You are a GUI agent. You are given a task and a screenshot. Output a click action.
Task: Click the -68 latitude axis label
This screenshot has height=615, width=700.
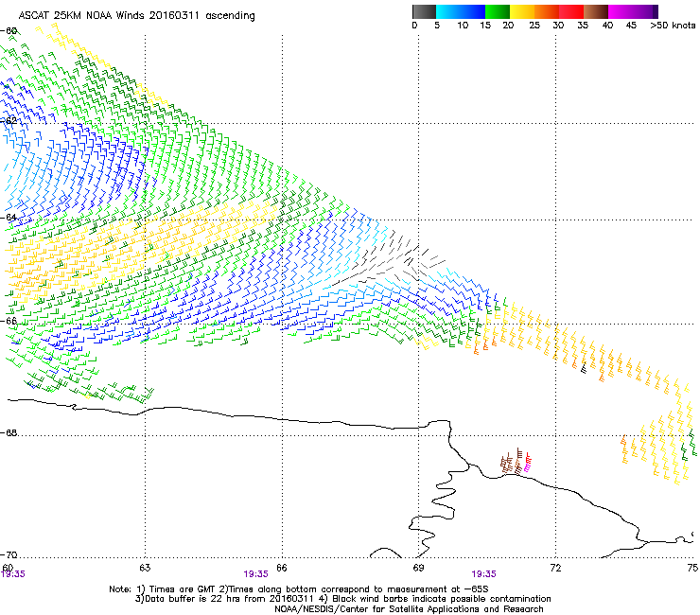click(x=9, y=433)
